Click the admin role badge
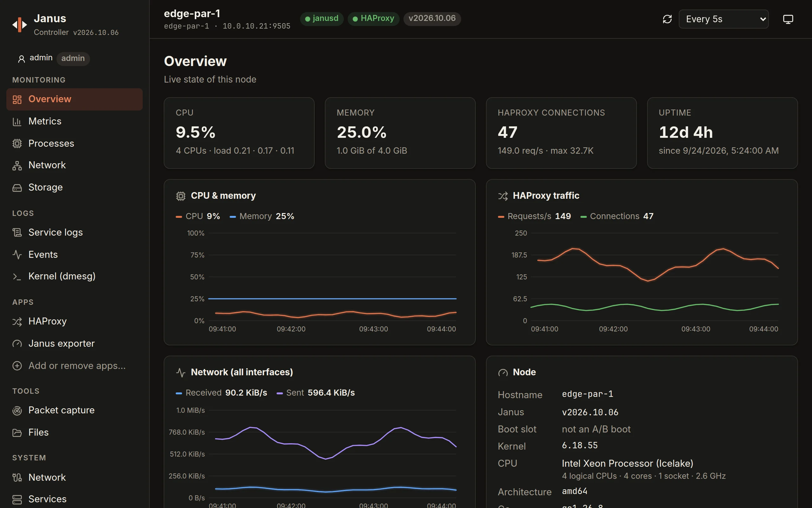Image resolution: width=812 pixels, height=508 pixels. [x=73, y=59]
